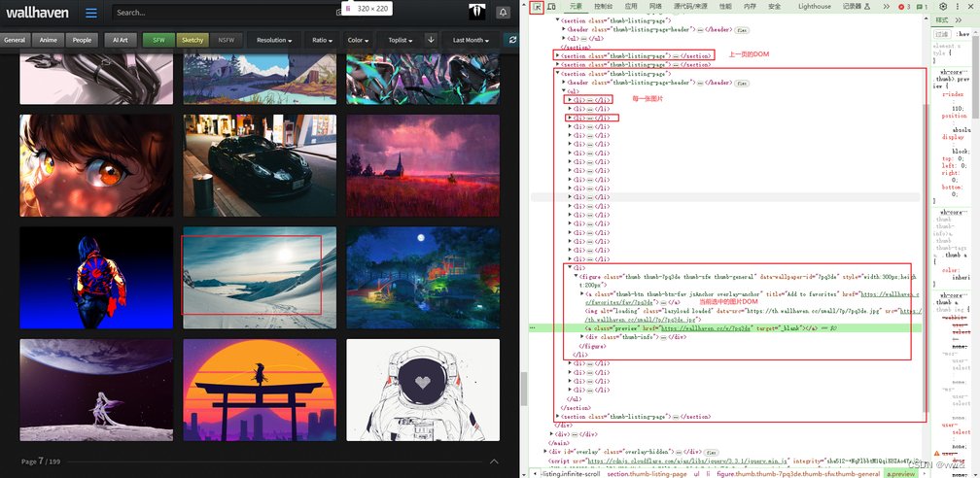Toggle the DevTools device toolbar icon
980x478 pixels.
pos(552,6)
